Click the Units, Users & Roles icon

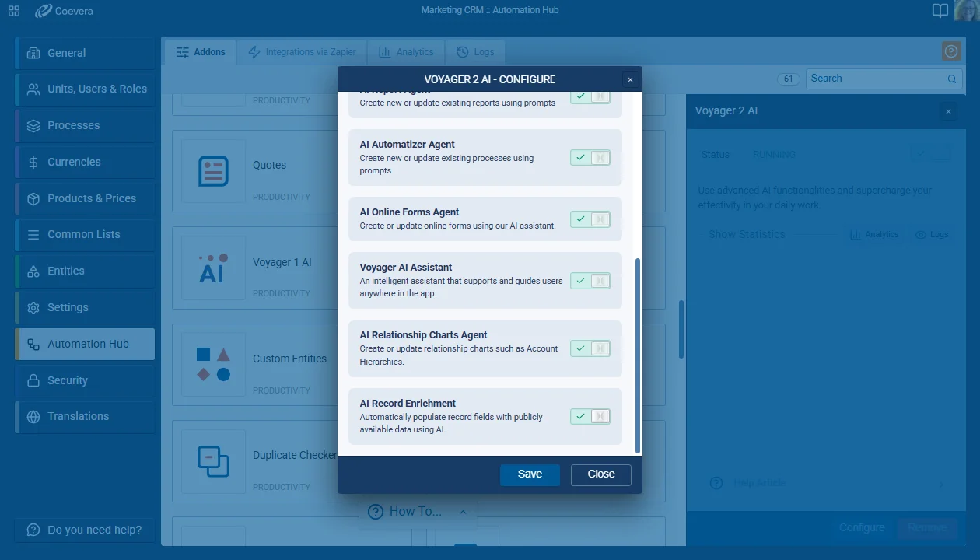click(33, 89)
